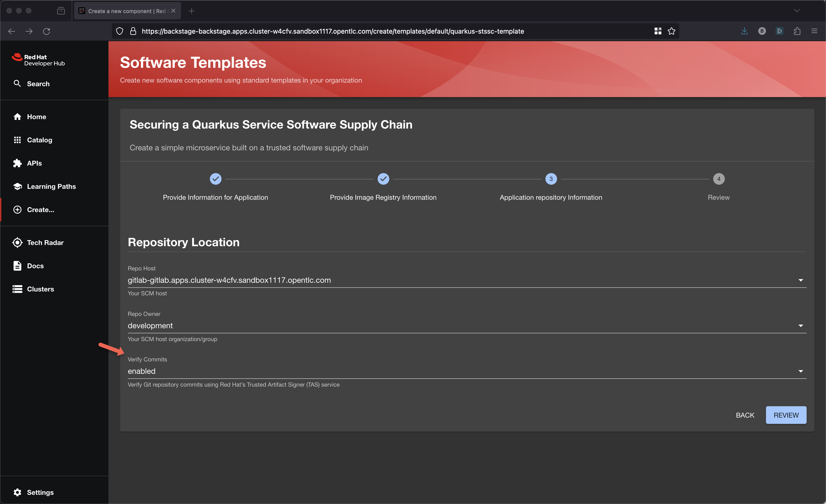Expand the Repo Host dropdown
This screenshot has height=504, width=826.
pyautogui.click(x=801, y=280)
